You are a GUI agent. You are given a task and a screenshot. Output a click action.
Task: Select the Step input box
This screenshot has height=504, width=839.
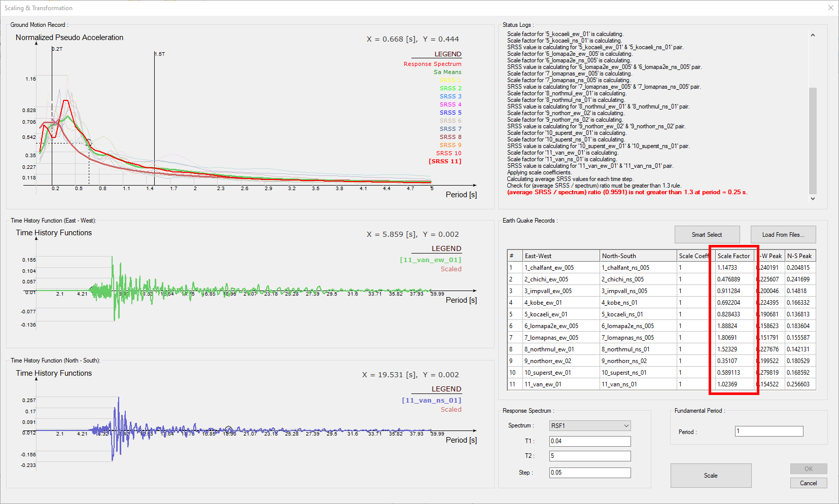coord(590,473)
